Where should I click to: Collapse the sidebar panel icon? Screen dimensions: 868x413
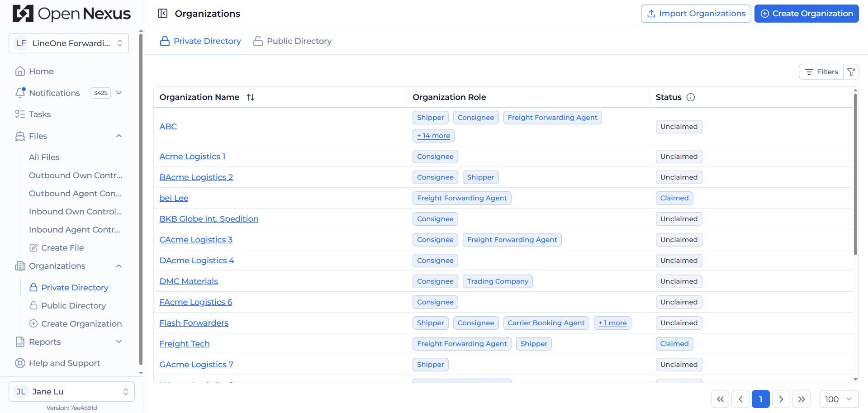point(162,14)
